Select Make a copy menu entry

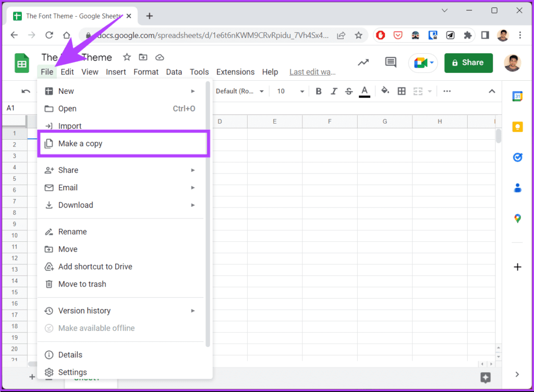point(124,143)
